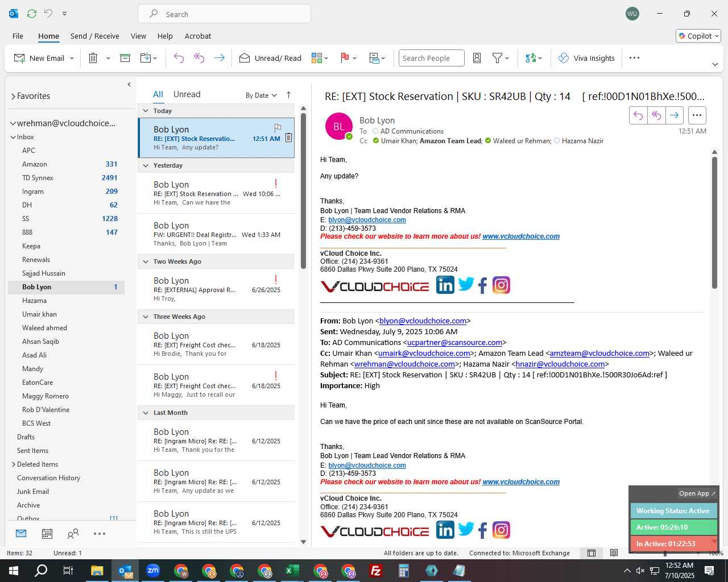Expand the ribbon with the chevron
728x582 pixels.
click(715, 64)
